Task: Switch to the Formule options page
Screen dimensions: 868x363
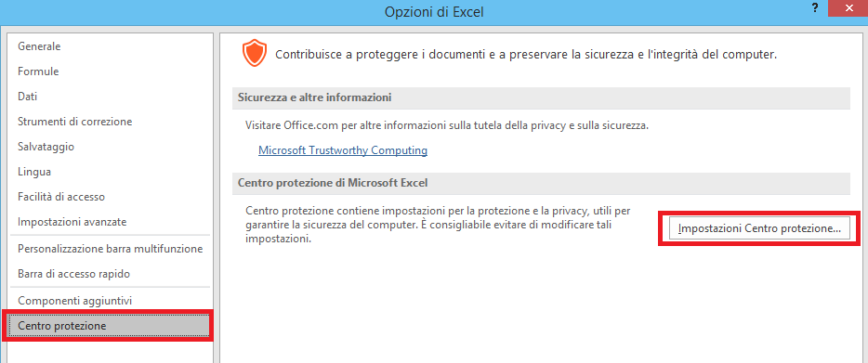Action: tap(38, 71)
